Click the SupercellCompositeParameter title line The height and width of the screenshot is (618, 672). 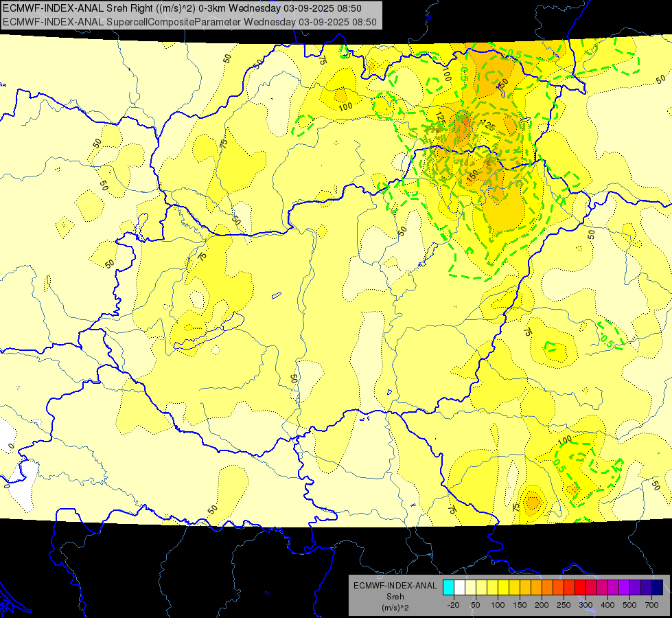point(190,22)
